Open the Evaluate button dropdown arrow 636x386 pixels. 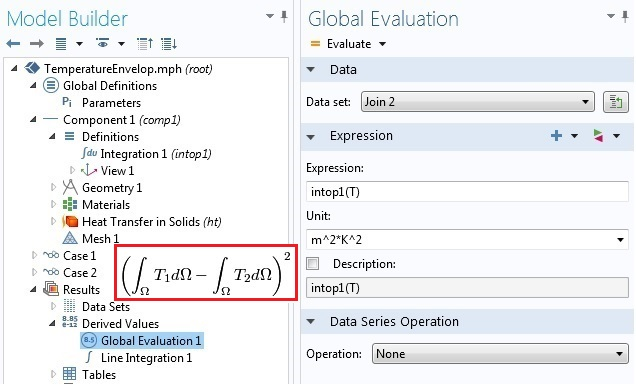382,44
